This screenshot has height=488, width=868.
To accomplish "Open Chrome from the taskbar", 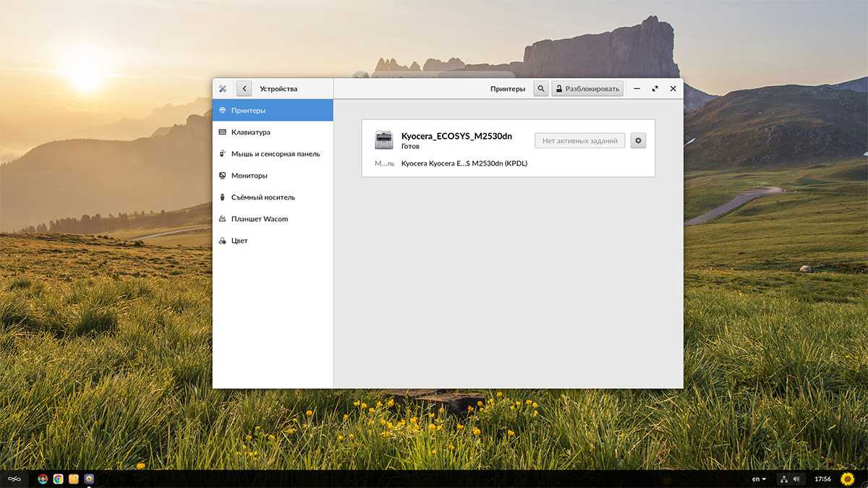I will [58, 479].
